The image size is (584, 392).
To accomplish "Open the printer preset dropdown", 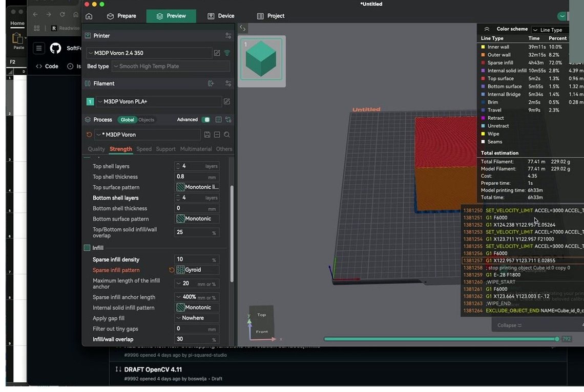I will click(x=149, y=53).
